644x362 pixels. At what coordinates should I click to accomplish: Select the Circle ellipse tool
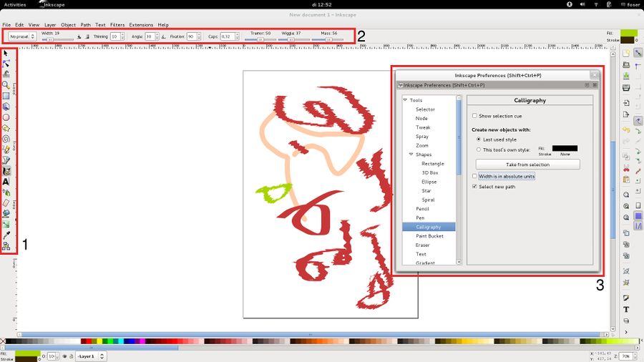point(6,117)
